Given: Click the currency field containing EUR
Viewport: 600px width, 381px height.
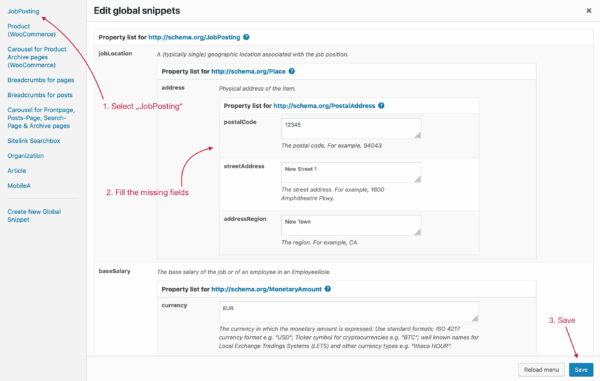Looking at the screenshot, I should click(349, 311).
